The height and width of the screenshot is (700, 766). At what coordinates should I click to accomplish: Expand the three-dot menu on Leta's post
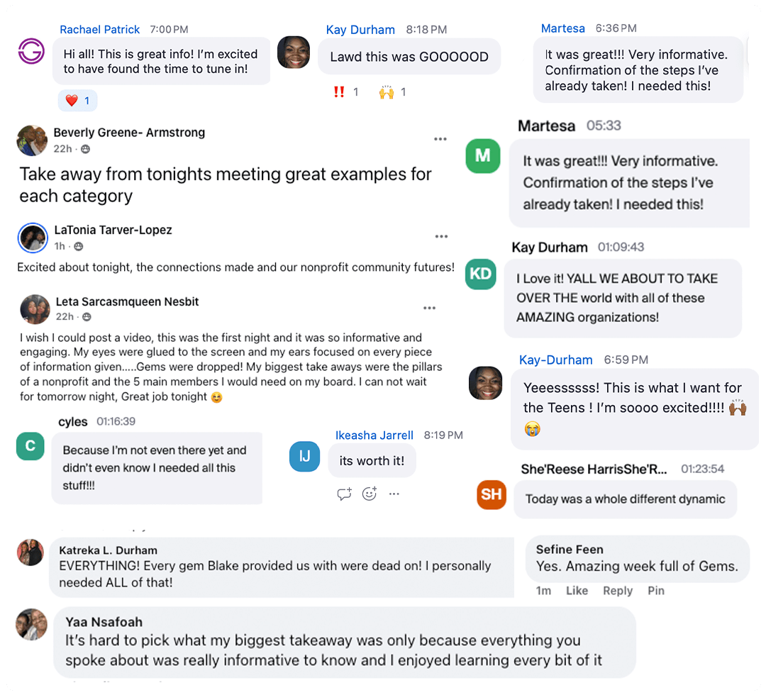[429, 308]
